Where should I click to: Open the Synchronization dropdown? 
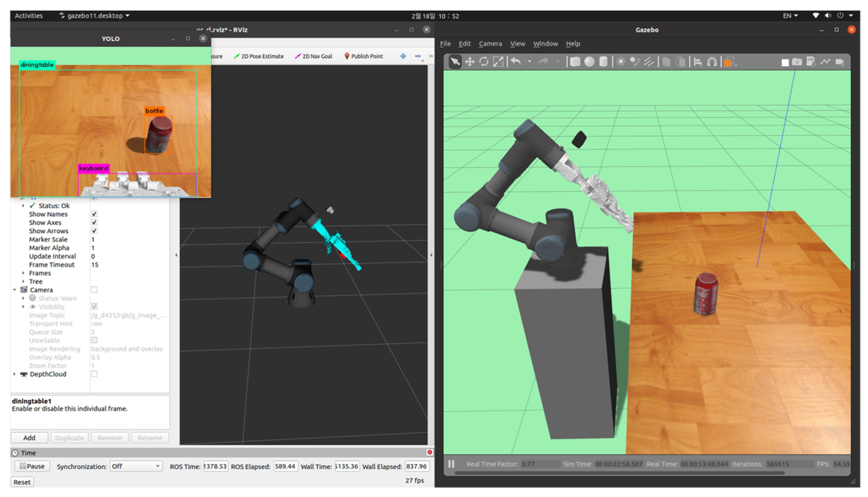(x=136, y=466)
